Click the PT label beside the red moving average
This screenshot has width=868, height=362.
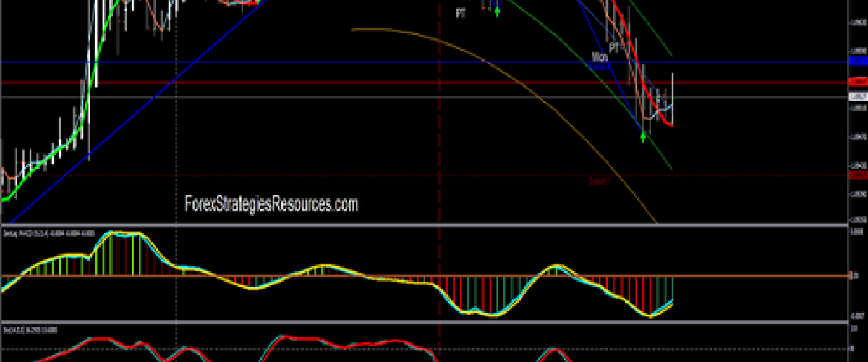pos(613,48)
